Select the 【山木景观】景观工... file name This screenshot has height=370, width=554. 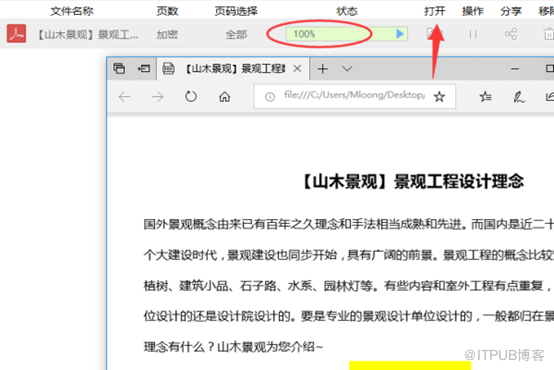point(87,35)
